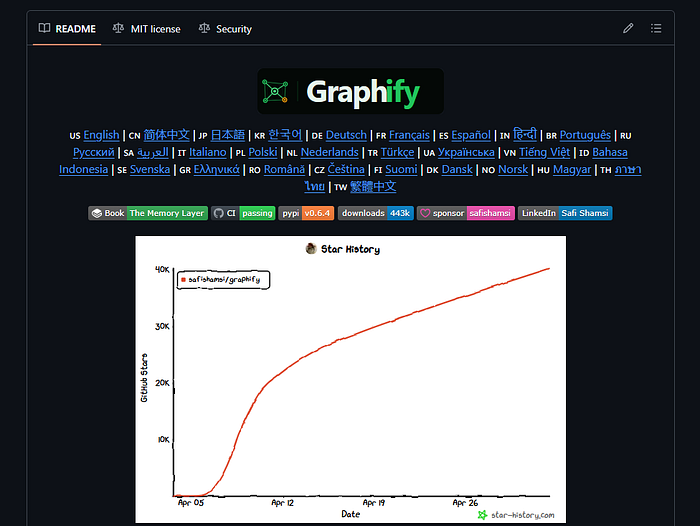Image resolution: width=700 pixels, height=526 pixels.
Task: Open the Română language link
Action: click(284, 170)
